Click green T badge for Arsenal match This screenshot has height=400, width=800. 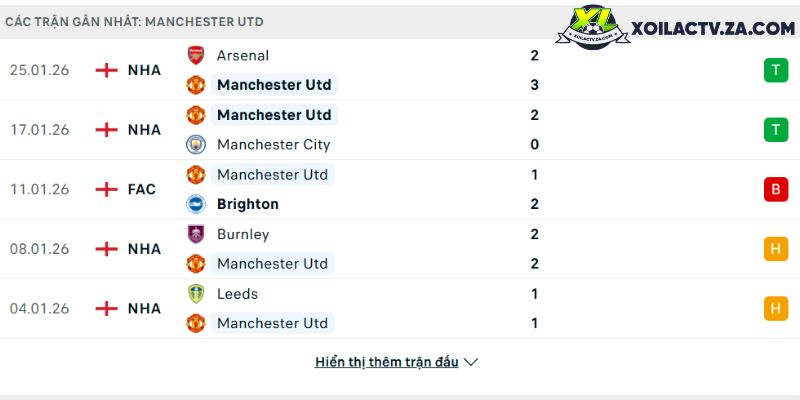tap(775, 70)
